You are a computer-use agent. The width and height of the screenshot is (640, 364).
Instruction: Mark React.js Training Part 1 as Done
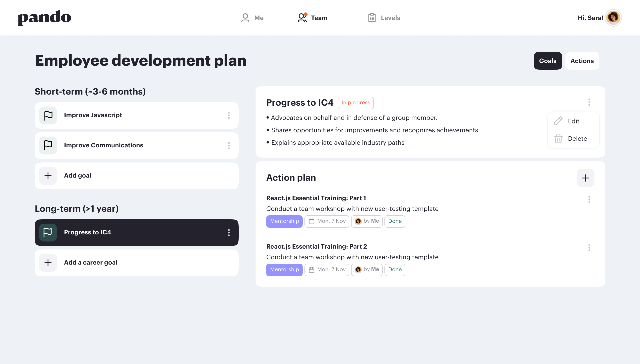(x=395, y=221)
